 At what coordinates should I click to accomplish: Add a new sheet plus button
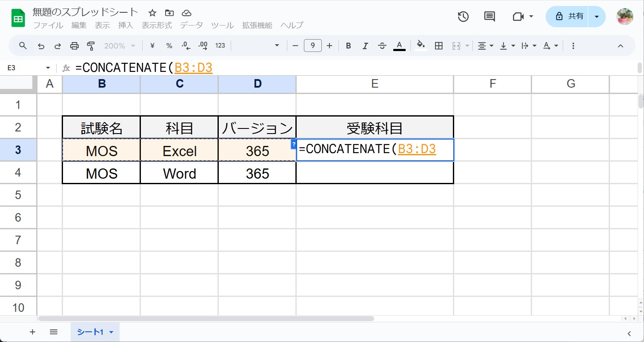(32, 332)
